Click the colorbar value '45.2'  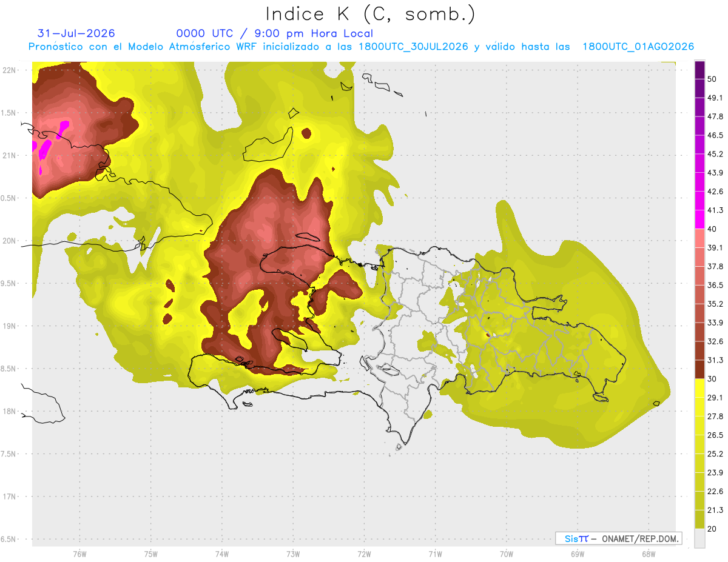coord(716,154)
